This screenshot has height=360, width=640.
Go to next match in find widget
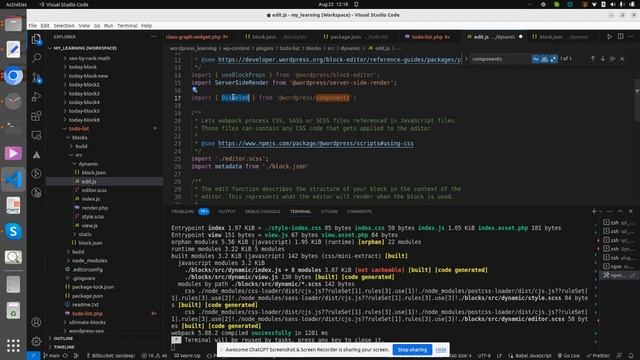[603, 59]
